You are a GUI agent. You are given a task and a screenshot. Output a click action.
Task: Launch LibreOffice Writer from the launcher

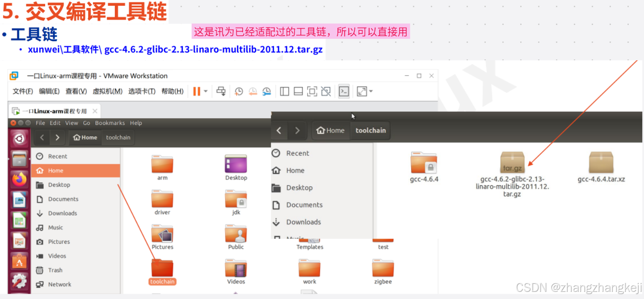click(19, 199)
